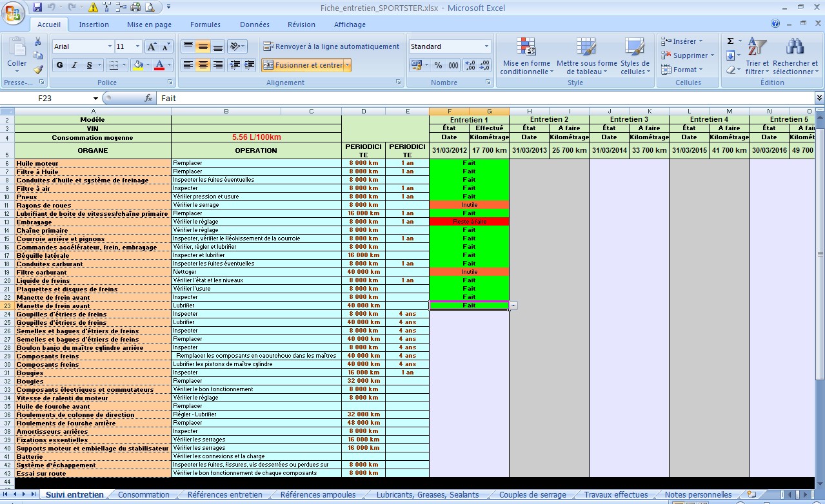Open the Données ribbon tab

click(255, 24)
